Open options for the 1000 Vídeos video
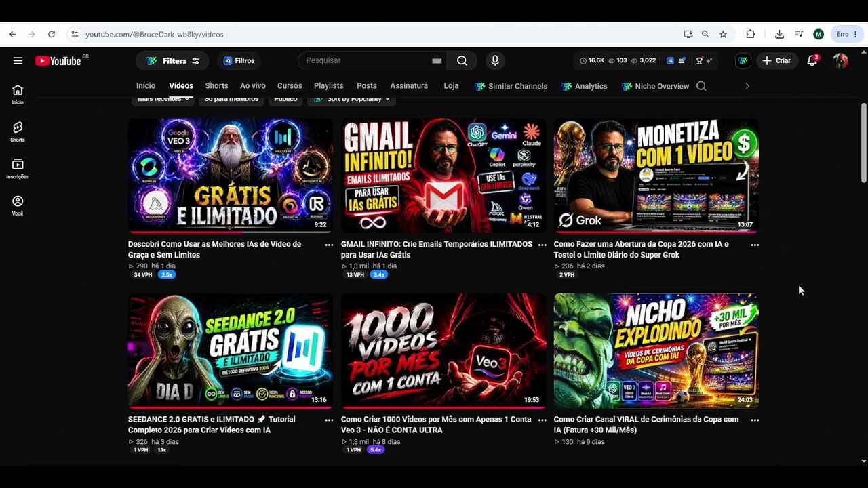868x488 pixels. pos(542,420)
